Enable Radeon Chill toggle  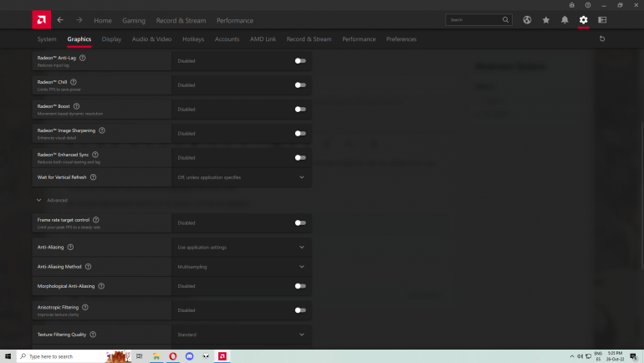[x=300, y=85]
